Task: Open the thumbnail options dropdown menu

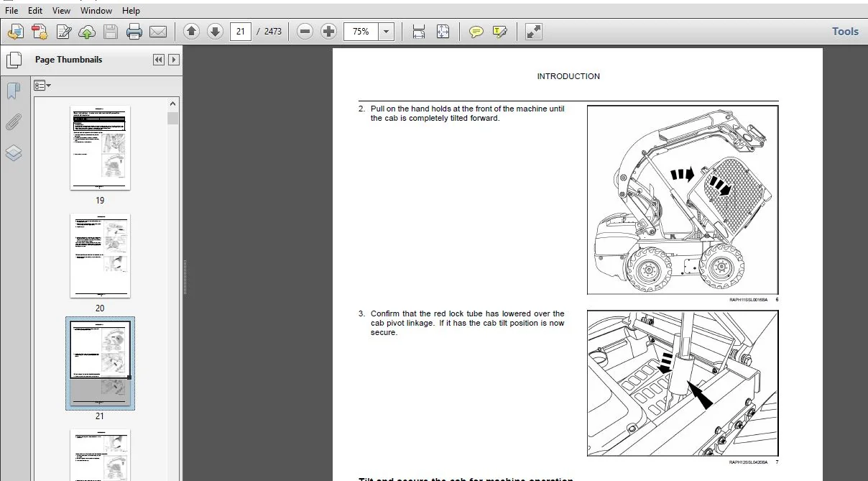Action: click(x=42, y=86)
